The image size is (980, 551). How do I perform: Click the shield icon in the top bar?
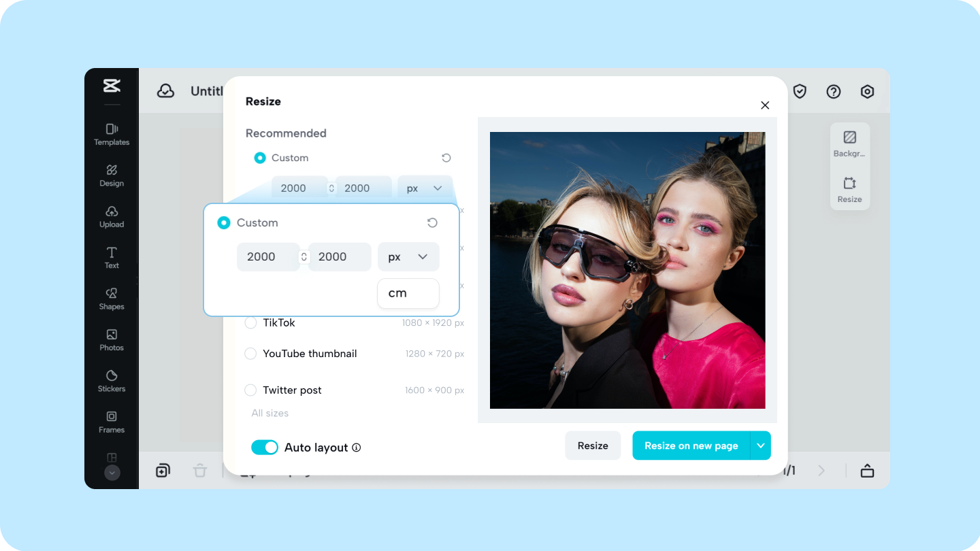coord(800,91)
